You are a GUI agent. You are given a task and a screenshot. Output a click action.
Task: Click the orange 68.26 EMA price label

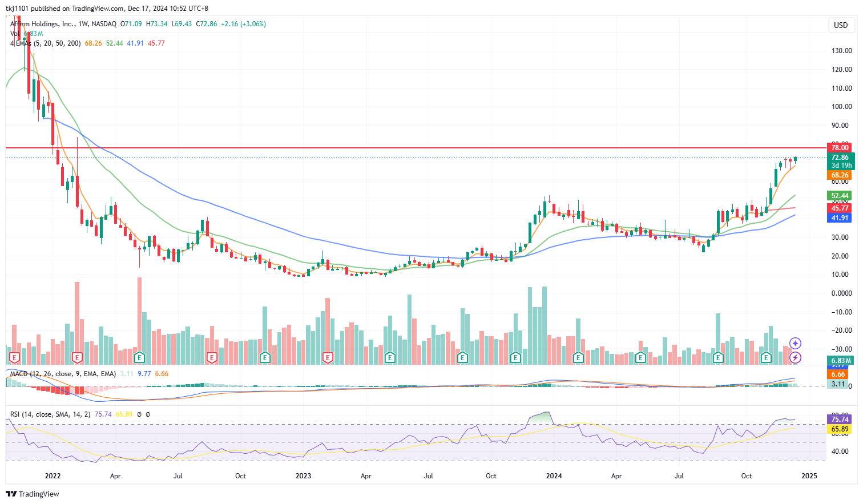point(840,175)
